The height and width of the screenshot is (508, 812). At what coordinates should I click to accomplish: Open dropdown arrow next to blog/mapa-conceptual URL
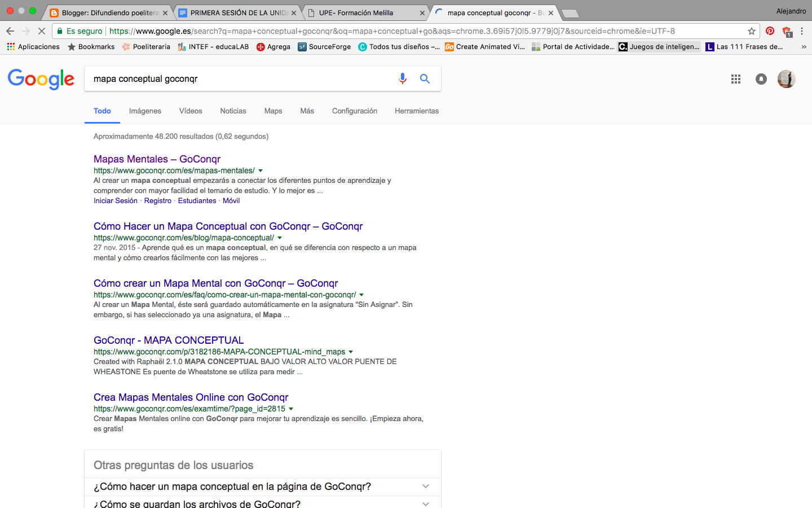point(280,238)
